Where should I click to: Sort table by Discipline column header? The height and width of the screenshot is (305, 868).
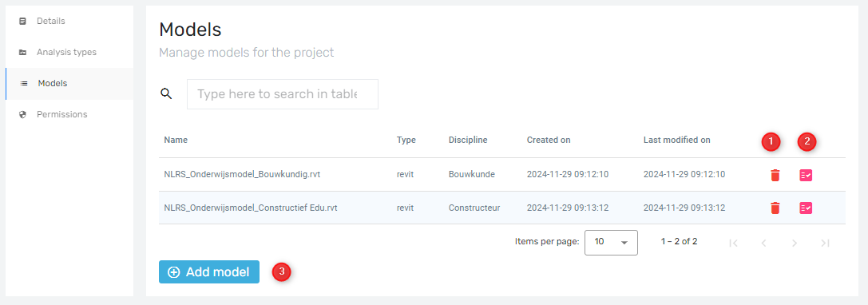[468, 140]
